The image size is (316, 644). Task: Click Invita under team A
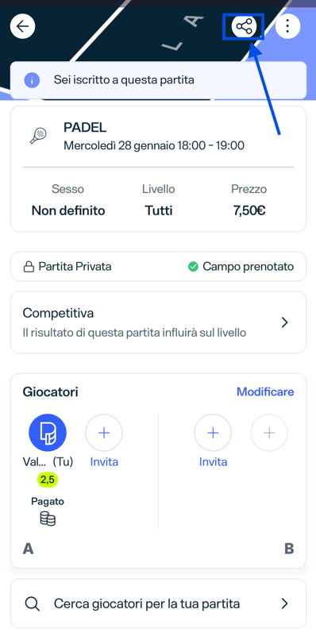click(x=104, y=462)
